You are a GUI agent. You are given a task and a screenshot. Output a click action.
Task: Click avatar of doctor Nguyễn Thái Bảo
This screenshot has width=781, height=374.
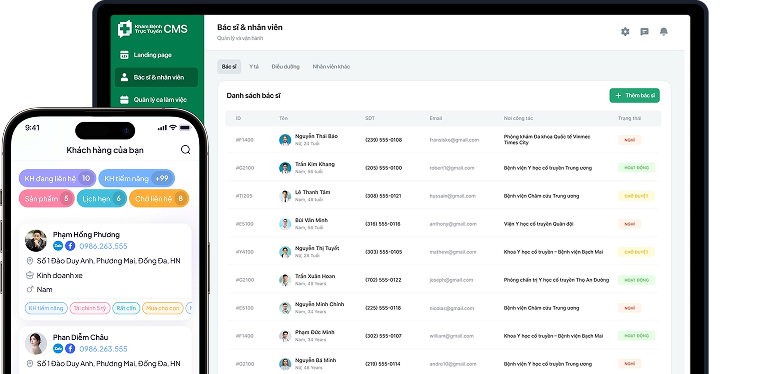pos(285,140)
